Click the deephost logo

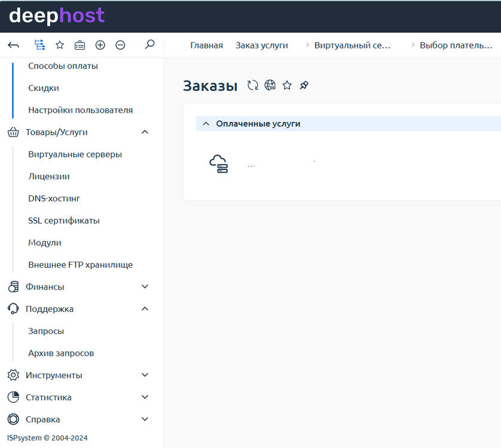pos(57,16)
